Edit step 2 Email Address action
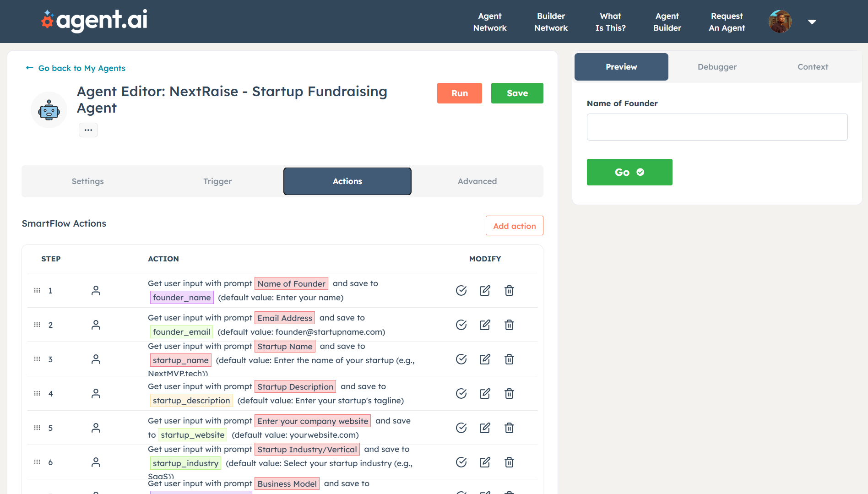The image size is (868, 494). tap(485, 325)
